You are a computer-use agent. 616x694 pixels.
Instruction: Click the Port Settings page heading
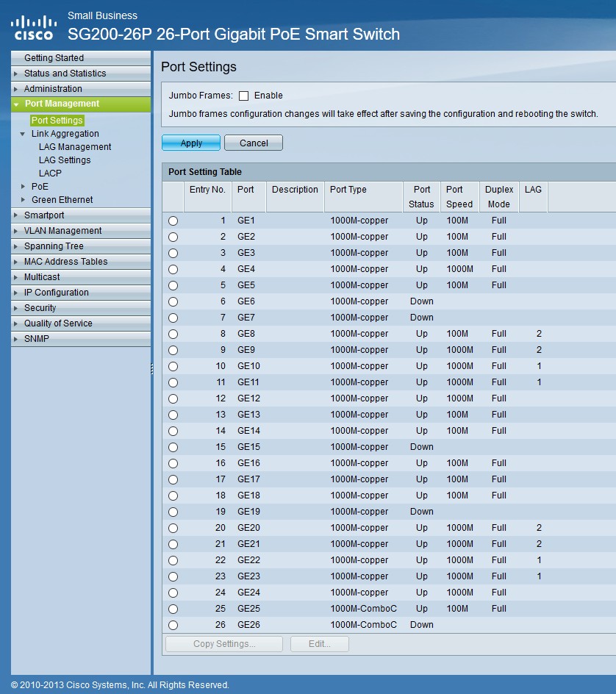[x=198, y=67]
